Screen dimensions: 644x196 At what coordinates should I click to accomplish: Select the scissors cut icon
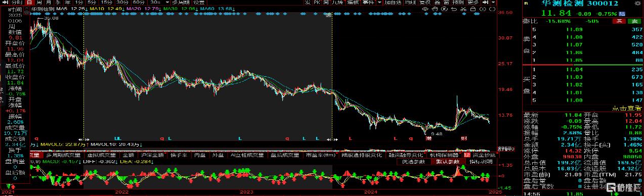pyautogui.click(x=463, y=9)
